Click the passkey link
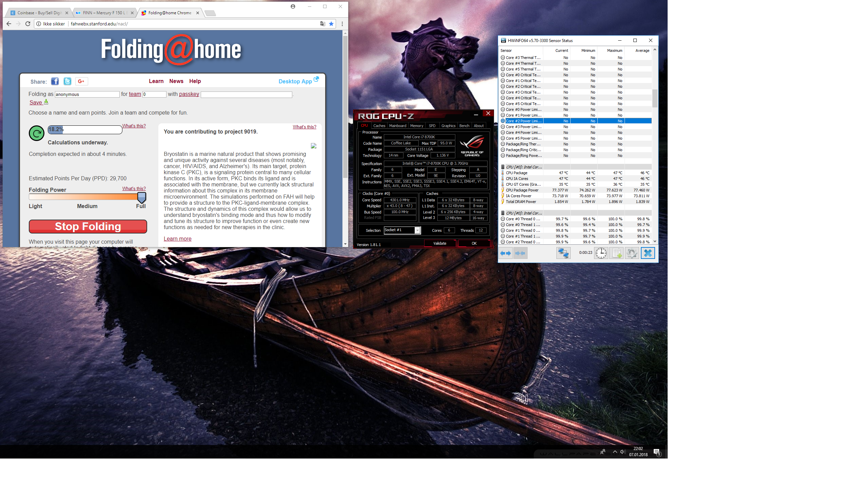Image resolution: width=868 pixels, height=488 pixels. pos(189,94)
